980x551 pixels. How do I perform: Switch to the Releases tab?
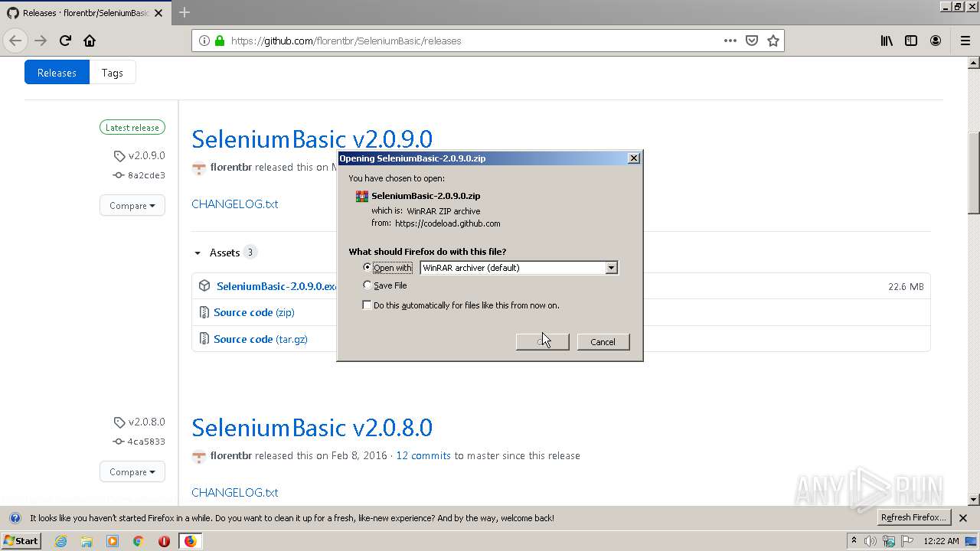[57, 73]
